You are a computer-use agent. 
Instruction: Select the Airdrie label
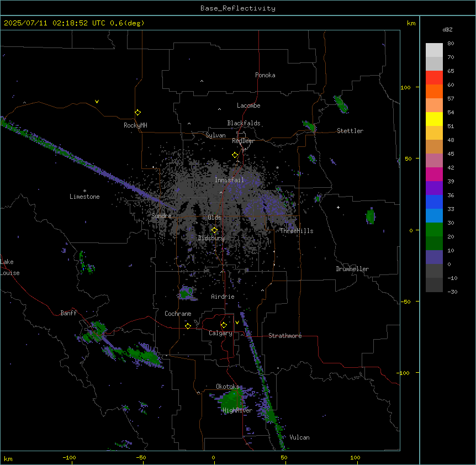(x=223, y=297)
